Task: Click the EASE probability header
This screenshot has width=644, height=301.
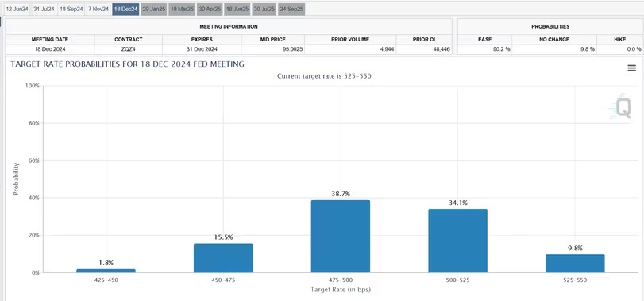Action: 484,40
